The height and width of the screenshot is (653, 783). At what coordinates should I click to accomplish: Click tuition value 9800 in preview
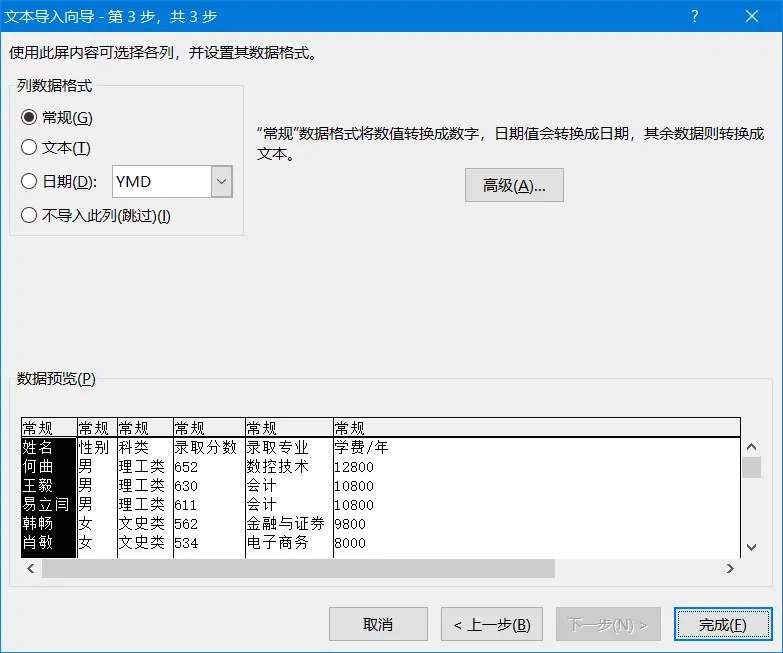(x=350, y=524)
